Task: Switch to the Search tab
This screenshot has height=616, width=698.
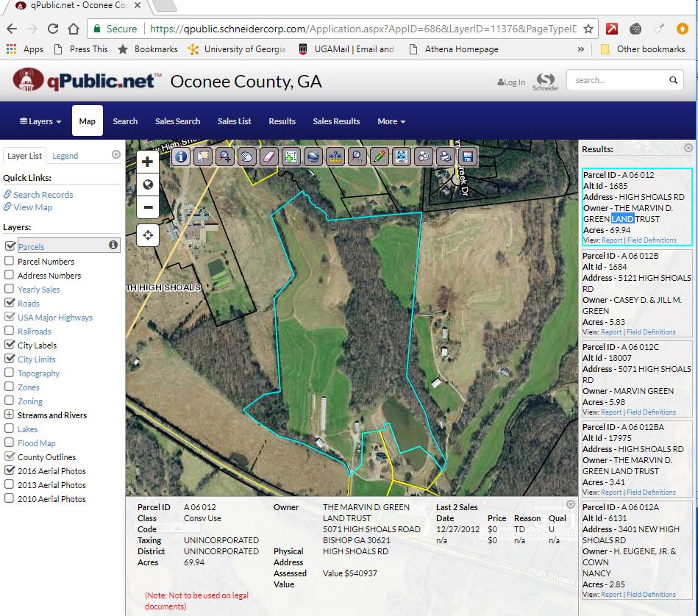Action: pos(125,121)
